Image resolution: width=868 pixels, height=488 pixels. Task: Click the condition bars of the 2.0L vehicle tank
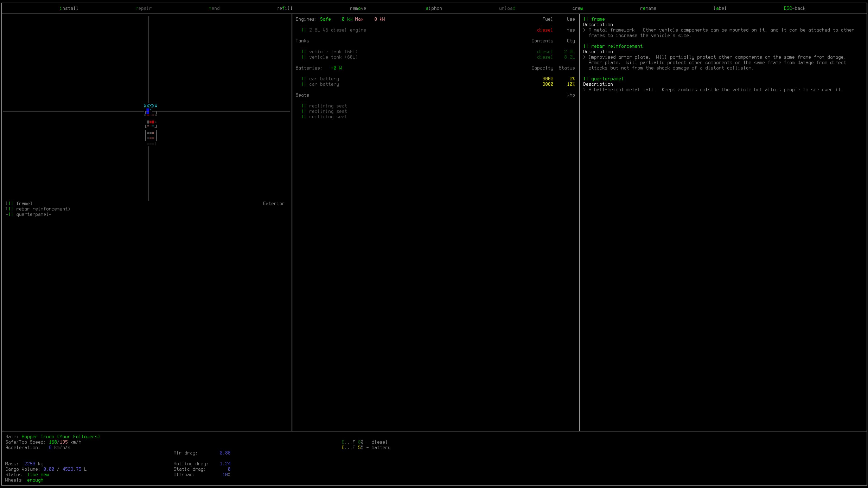[304, 52]
